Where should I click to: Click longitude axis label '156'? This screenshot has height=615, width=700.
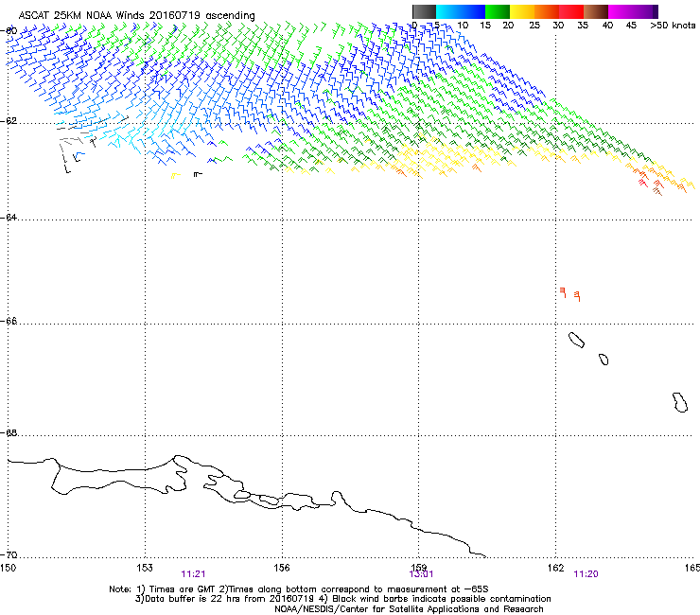(x=282, y=568)
